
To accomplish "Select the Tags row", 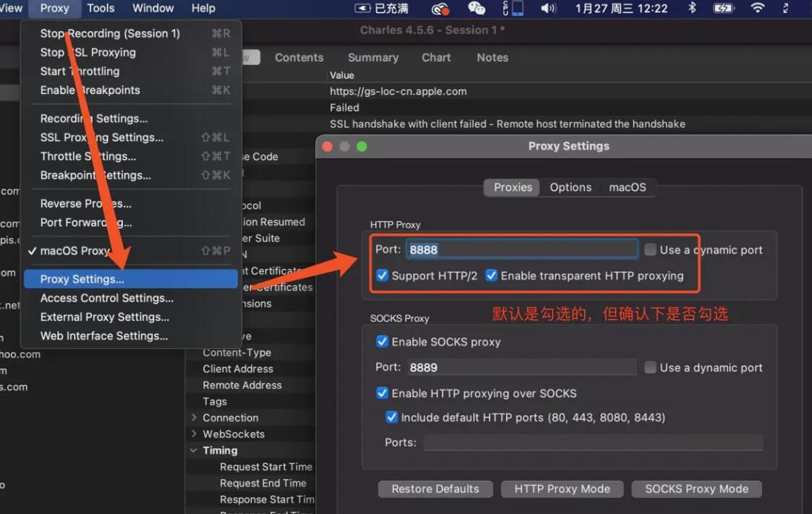I will coord(215,401).
